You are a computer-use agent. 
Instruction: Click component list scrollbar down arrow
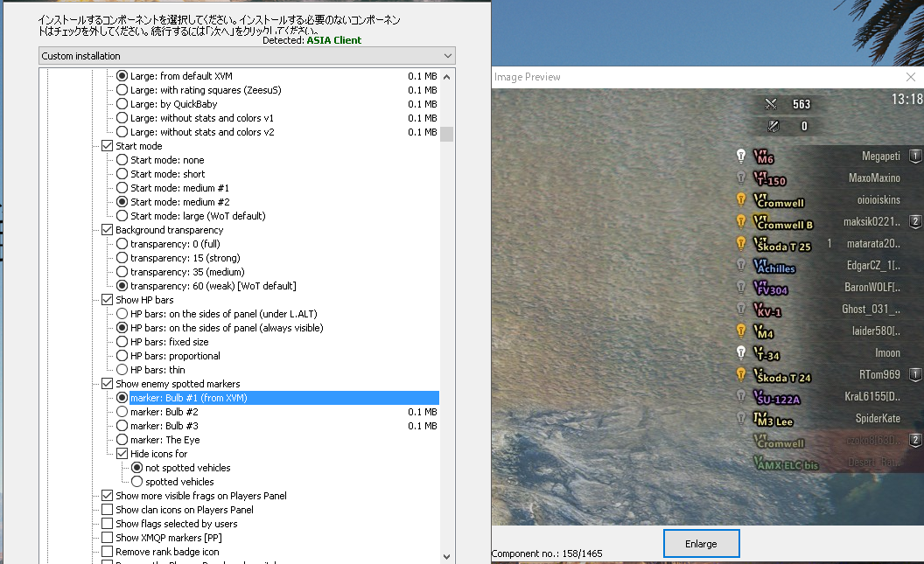[x=446, y=556]
